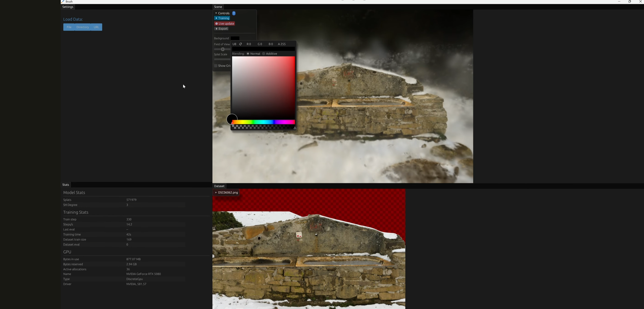The image size is (644, 309).
Task: Click the Brush app icon in title bar
Action: click(x=63, y=2)
